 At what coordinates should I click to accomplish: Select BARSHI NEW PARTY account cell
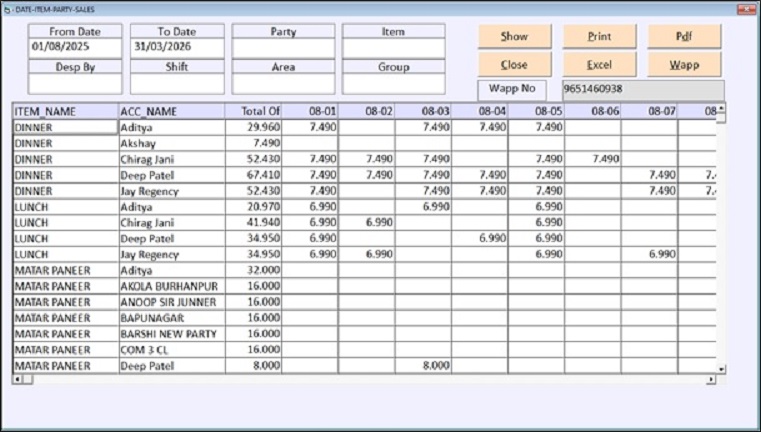coord(172,334)
